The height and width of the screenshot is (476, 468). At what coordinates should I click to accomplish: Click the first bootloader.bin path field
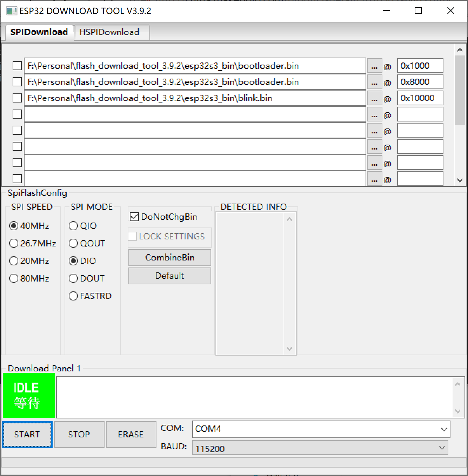[x=195, y=66]
